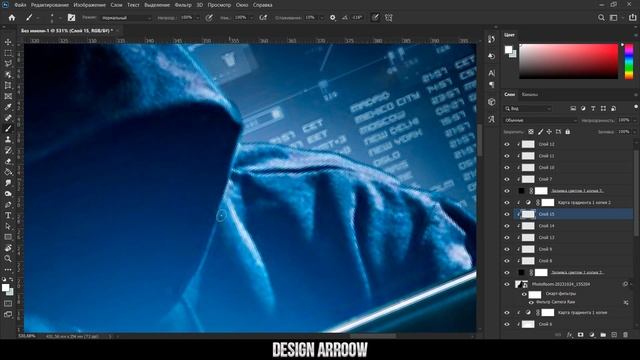The image size is (640, 360).
Task: Open the layer filter kind dropdown
Action: click(x=528, y=109)
